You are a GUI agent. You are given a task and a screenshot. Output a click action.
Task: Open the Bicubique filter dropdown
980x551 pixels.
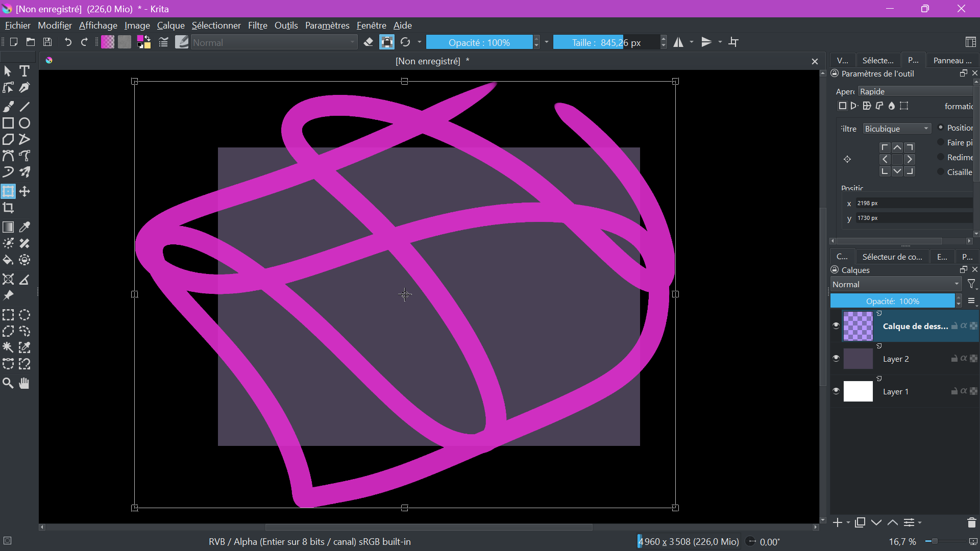pyautogui.click(x=897, y=129)
